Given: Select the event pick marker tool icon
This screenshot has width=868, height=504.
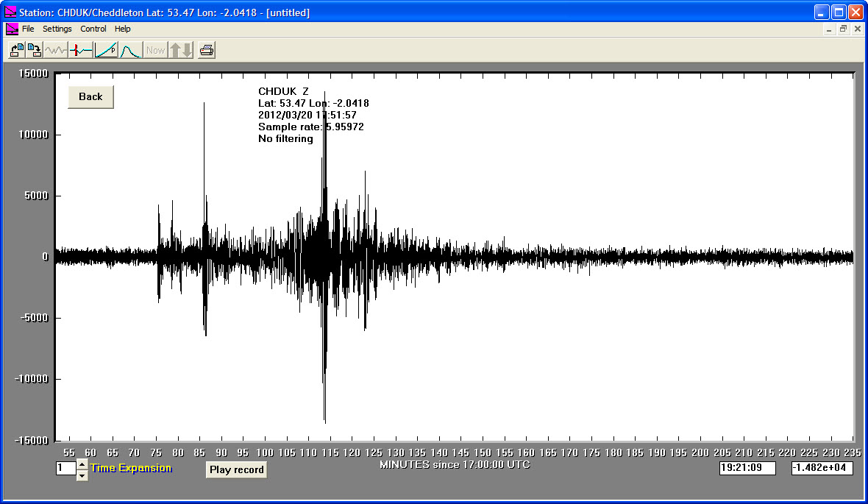Looking at the screenshot, I should pyautogui.click(x=81, y=50).
